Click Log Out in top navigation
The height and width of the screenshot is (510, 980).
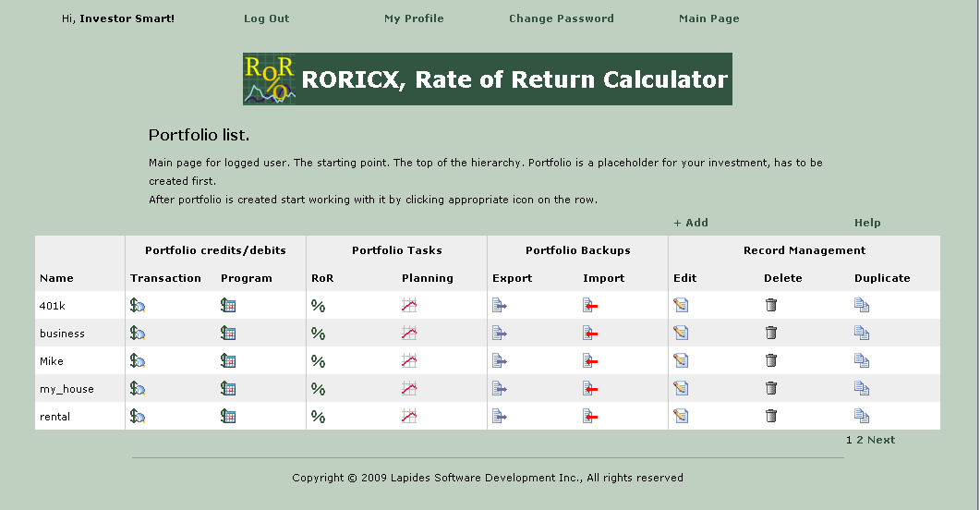(266, 18)
